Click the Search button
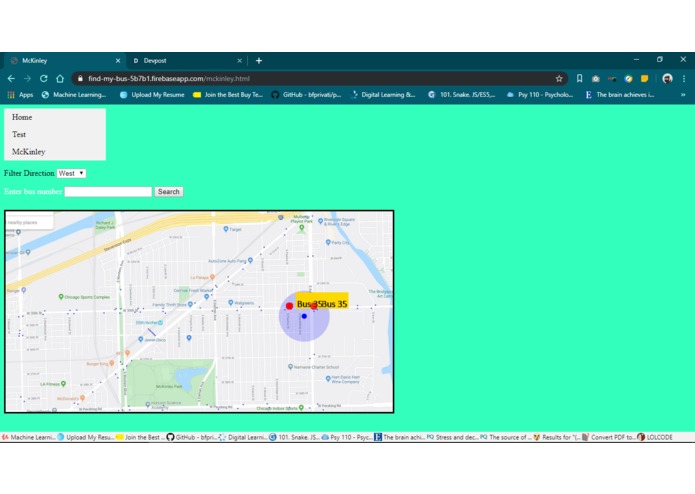 pyautogui.click(x=168, y=192)
